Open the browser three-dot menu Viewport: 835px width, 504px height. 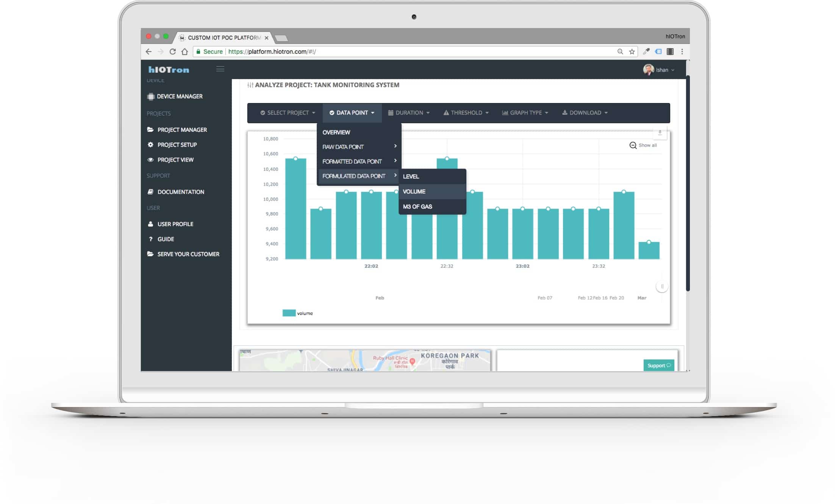click(682, 51)
